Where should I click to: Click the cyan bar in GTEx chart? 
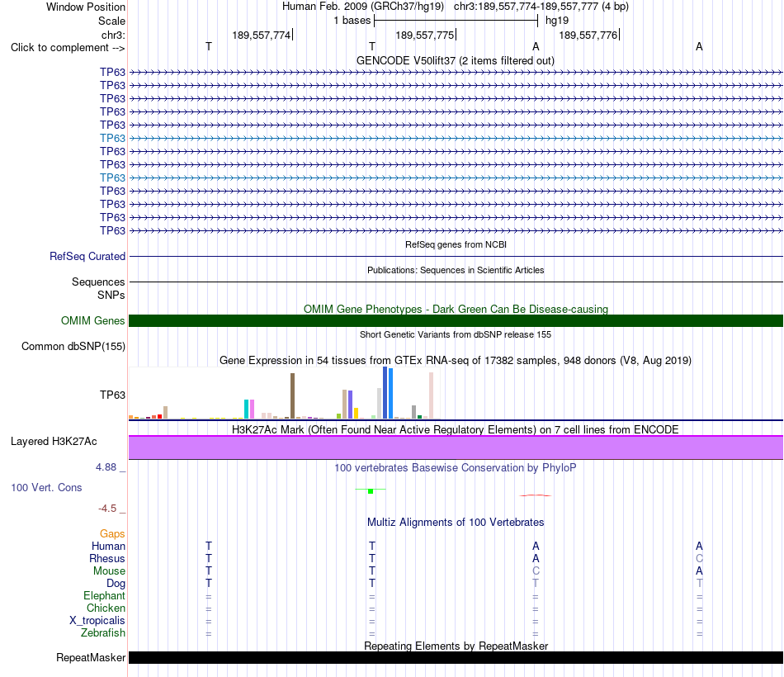tap(247, 409)
